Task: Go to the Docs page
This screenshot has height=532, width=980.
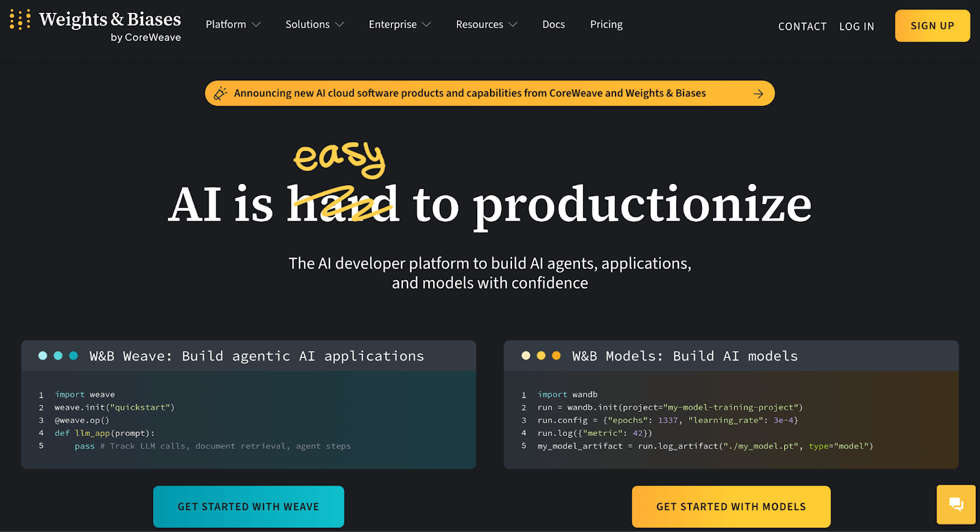Action: [553, 25]
